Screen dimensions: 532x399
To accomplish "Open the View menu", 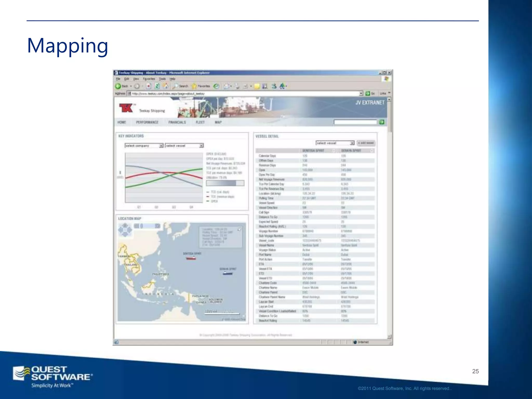I will coord(136,79).
